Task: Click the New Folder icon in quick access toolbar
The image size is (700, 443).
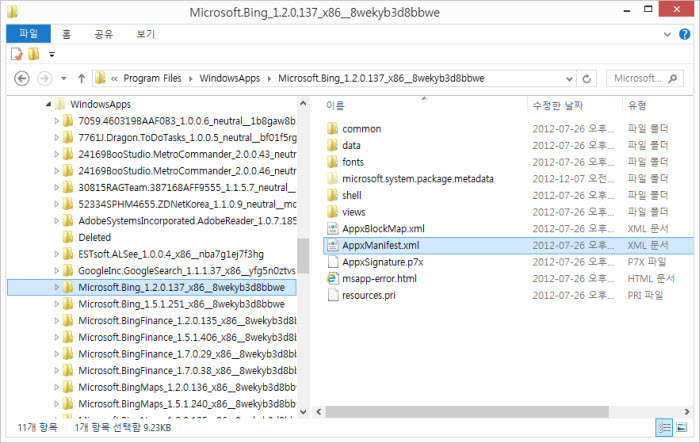Action: pos(33,54)
